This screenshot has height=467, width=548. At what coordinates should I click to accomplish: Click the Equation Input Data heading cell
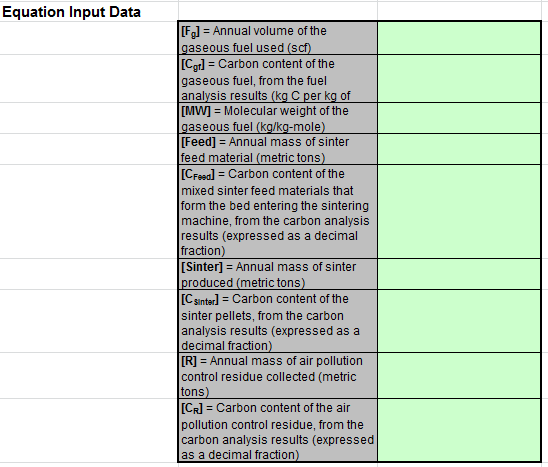tap(89, 12)
